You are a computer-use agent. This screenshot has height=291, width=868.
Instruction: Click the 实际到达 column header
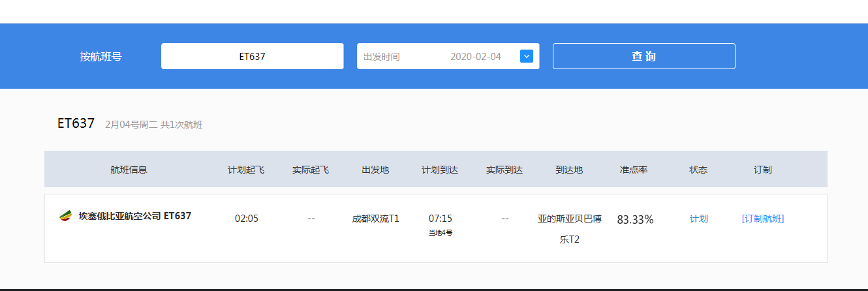(x=504, y=170)
